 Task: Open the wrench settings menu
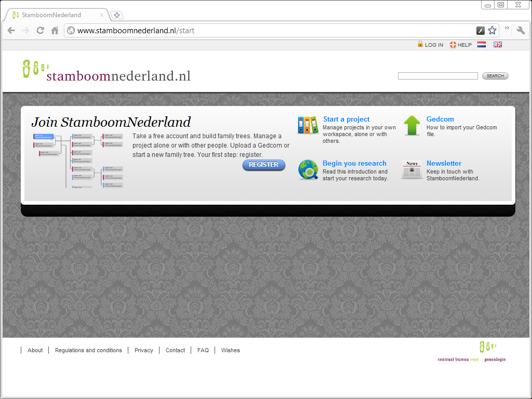point(521,31)
